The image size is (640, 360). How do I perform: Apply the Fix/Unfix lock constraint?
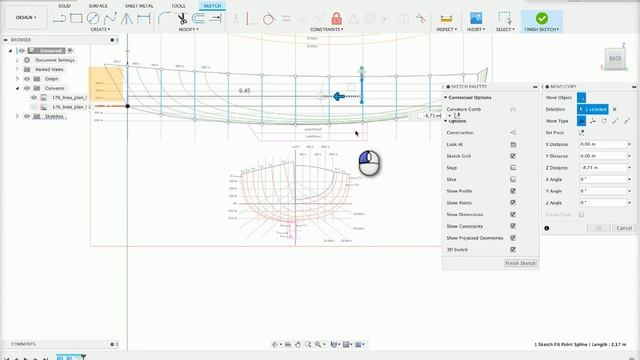pyautogui.click(x=337, y=18)
